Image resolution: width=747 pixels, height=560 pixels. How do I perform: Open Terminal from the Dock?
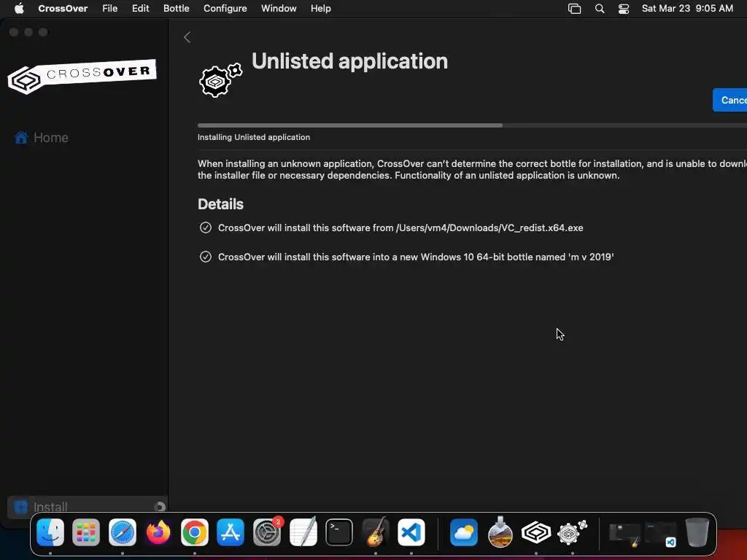pyautogui.click(x=339, y=532)
